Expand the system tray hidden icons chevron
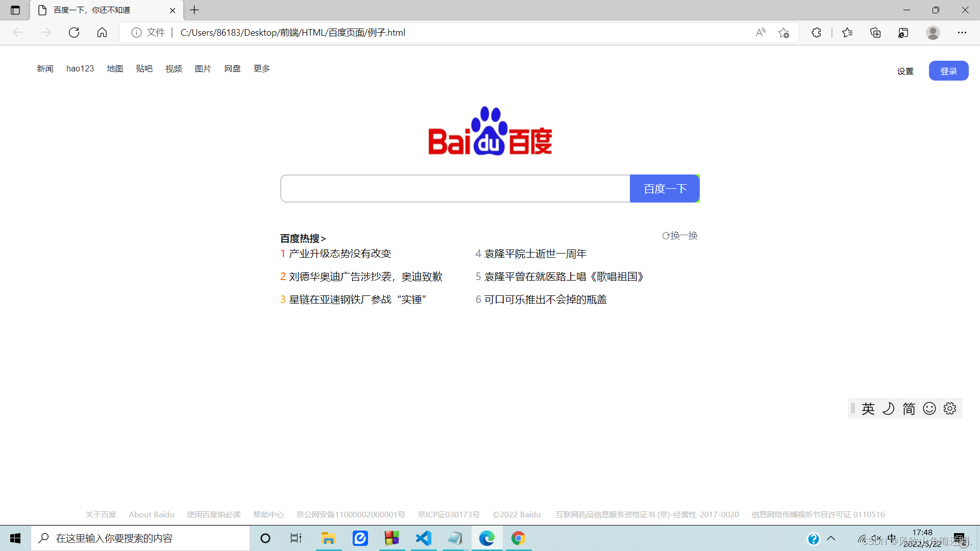The image size is (980, 551). tap(831, 538)
